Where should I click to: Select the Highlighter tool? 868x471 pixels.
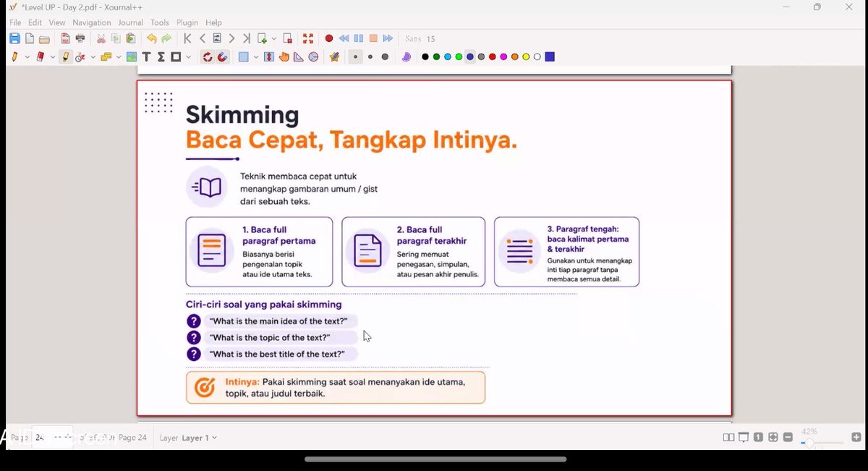66,56
